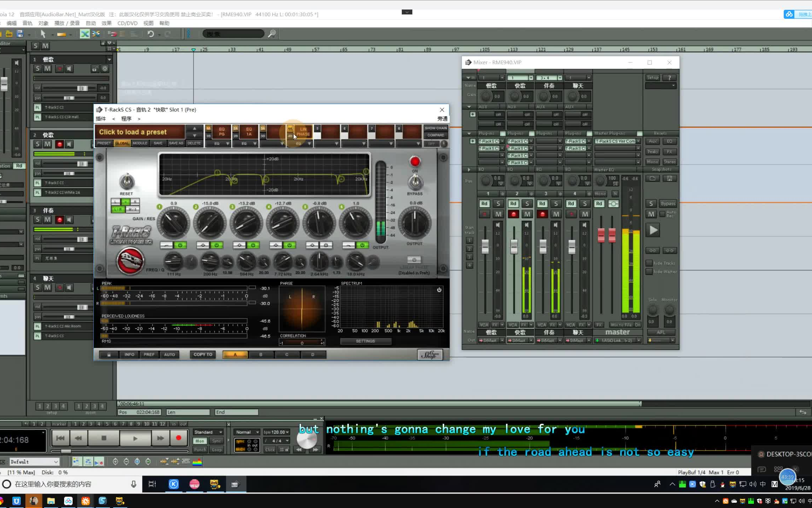
Task: Expand the Default workspace combo box
Action: click(x=56, y=462)
